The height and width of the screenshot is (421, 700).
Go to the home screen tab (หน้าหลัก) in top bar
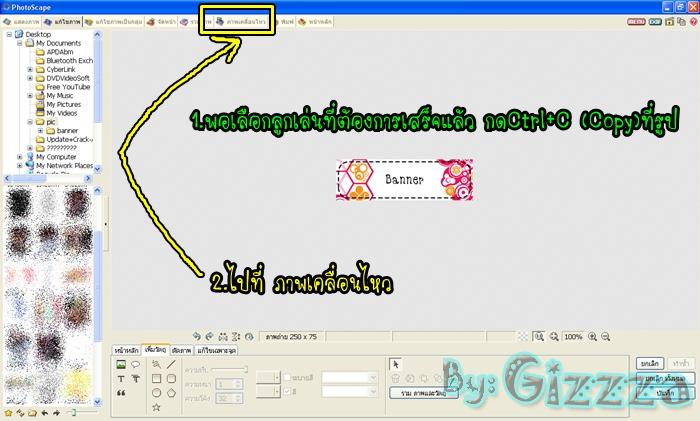(315, 22)
